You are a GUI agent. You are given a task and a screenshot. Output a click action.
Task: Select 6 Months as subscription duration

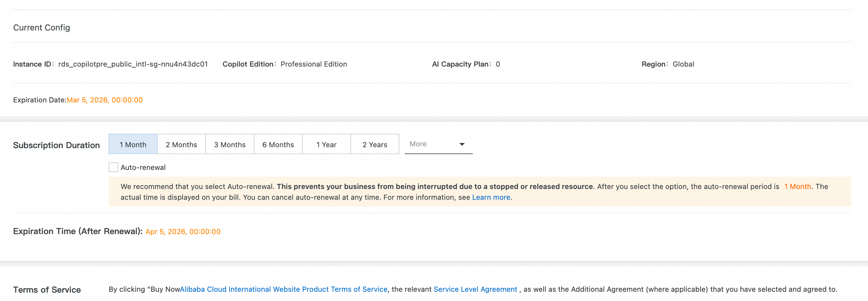click(278, 145)
